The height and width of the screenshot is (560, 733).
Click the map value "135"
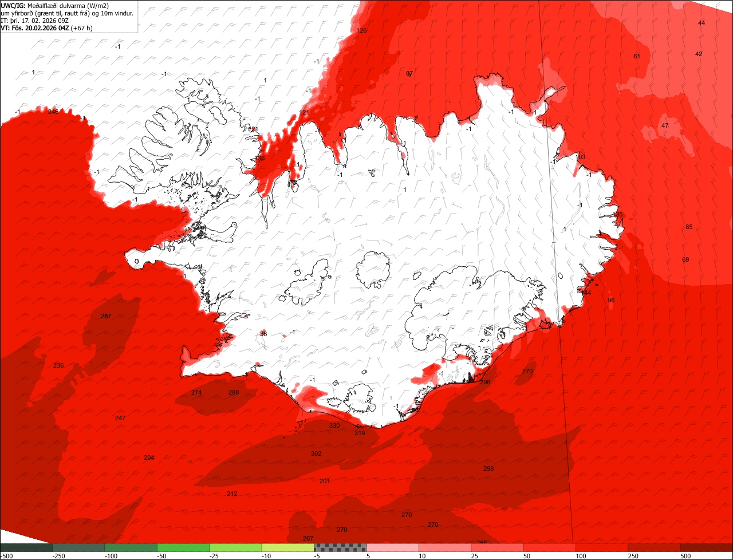coord(617,214)
